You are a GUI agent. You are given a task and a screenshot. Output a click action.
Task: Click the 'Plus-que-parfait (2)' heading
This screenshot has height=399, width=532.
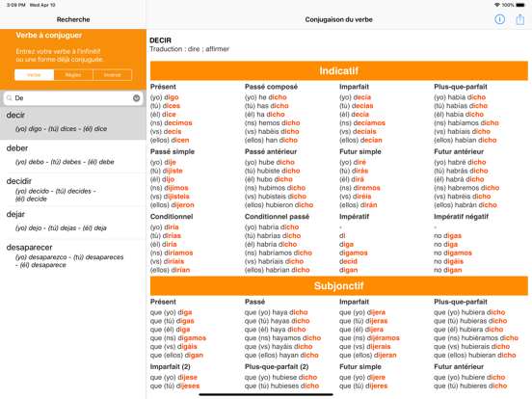[277, 366]
